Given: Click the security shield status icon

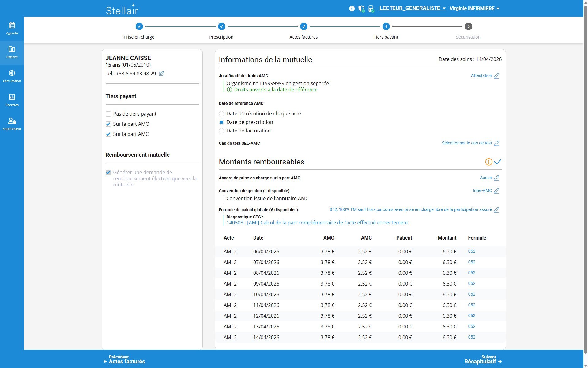Looking at the screenshot, I should (361, 9).
